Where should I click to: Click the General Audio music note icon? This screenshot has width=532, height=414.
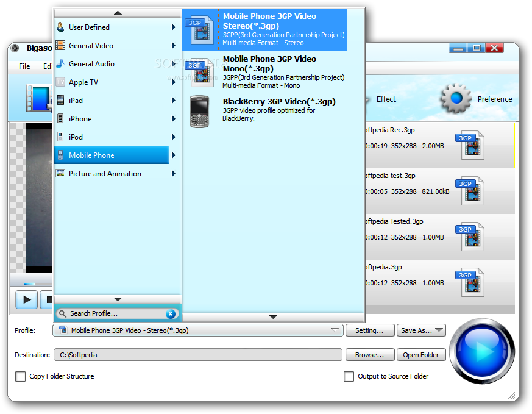point(60,63)
